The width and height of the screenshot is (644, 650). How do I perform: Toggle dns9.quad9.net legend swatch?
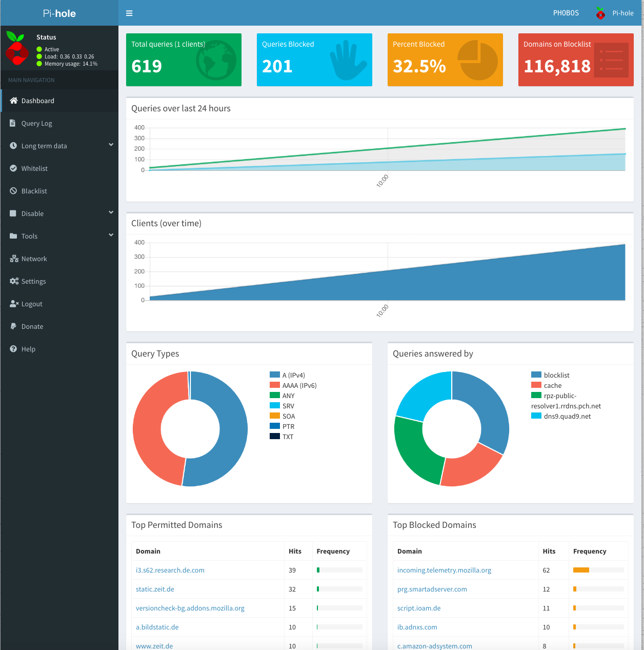[x=536, y=416]
